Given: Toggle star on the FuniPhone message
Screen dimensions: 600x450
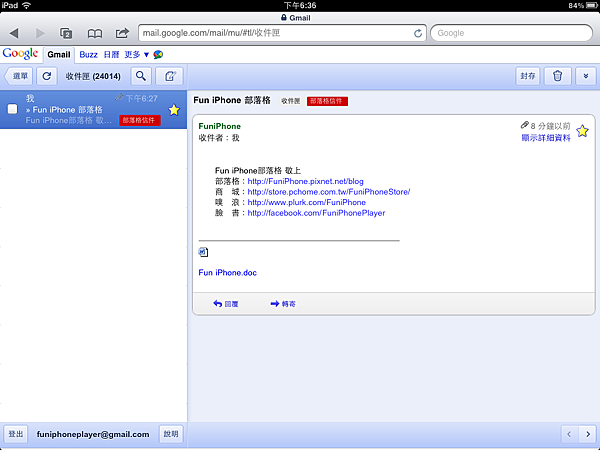Looking at the screenshot, I should (582, 131).
